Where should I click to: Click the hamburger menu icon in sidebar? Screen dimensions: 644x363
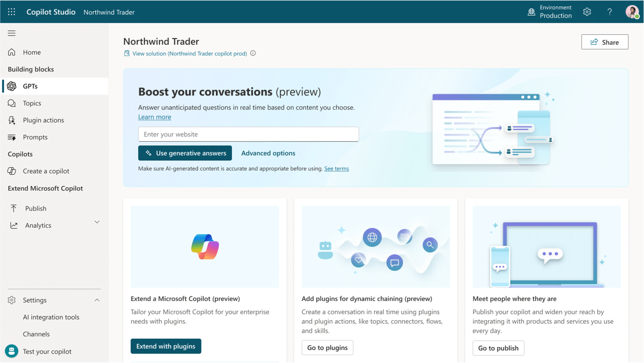click(x=12, y=33)
